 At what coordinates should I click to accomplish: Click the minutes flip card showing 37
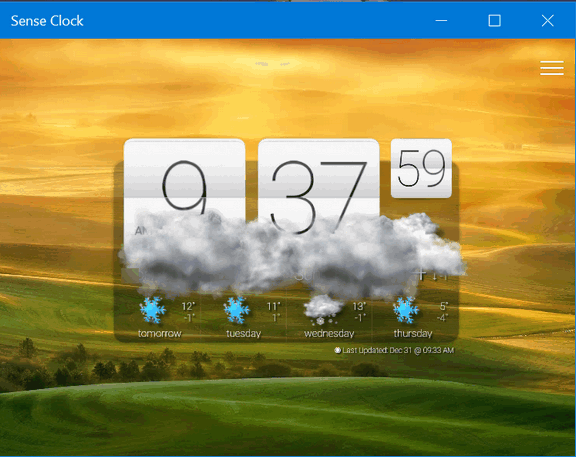(x=318, y=186)
